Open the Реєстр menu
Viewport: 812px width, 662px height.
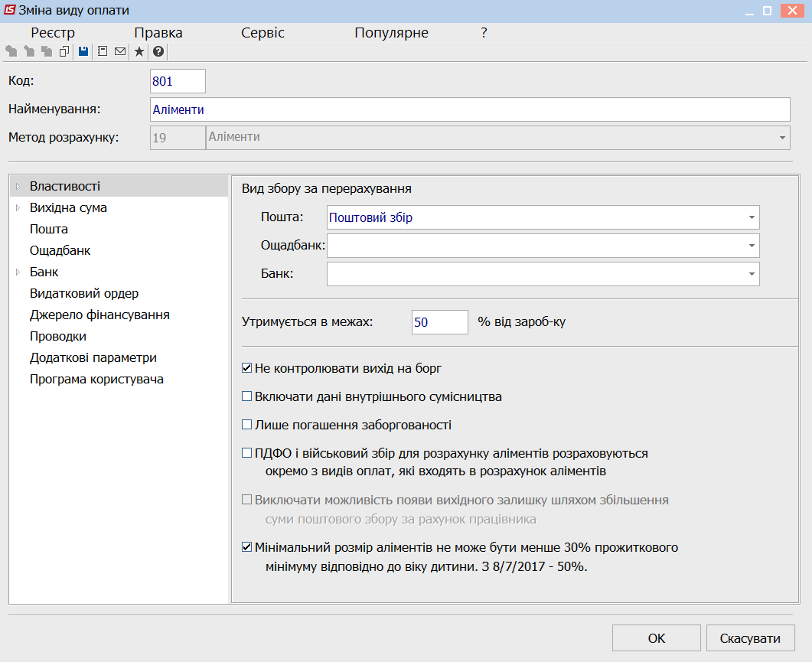53,33
